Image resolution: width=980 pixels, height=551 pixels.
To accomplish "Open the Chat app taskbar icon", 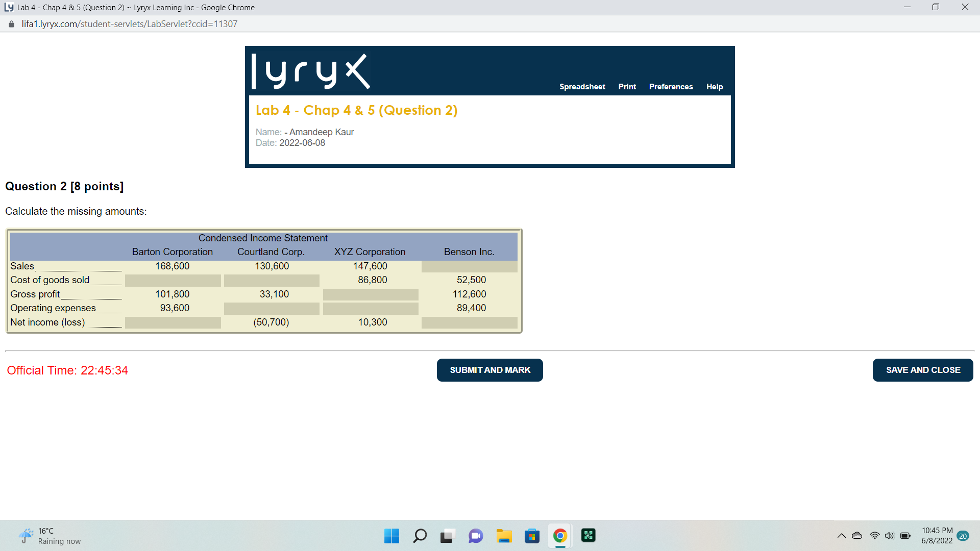I will point(476,536).
